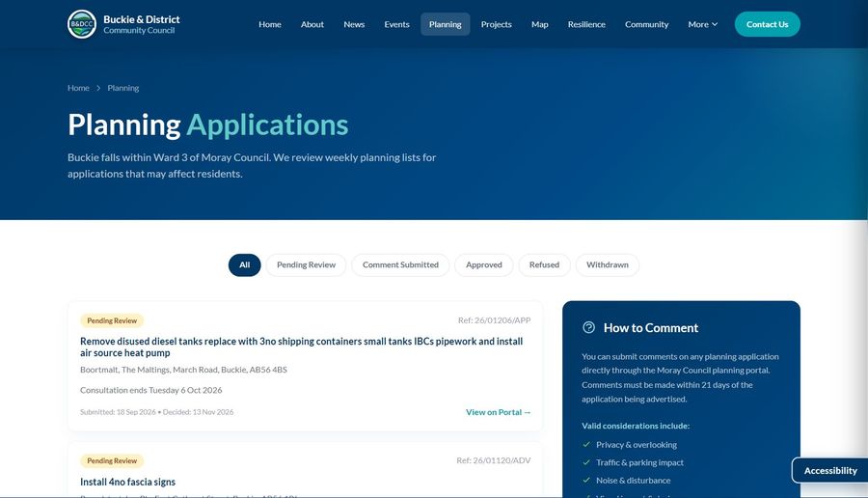Open the Map nav item
Viewport: 868px width, 498px height.
(540, 24)
